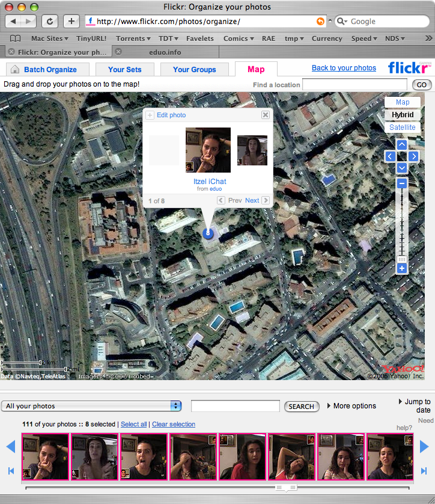Image resolution: width=435 pixels, height=504 pixels.
Task: Open the Mac Sites bookmarks folder
Action: (49, 38)
